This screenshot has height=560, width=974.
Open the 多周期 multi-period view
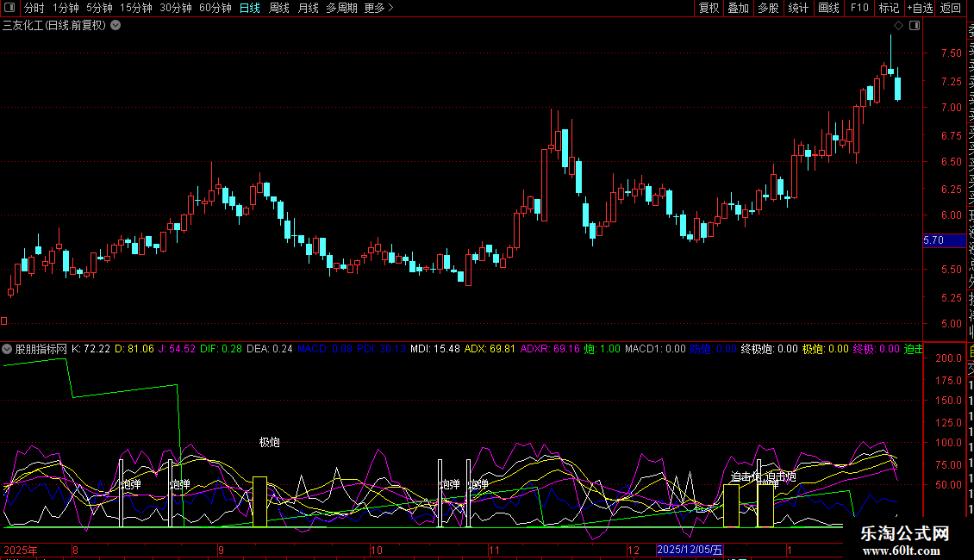[342, 8]
